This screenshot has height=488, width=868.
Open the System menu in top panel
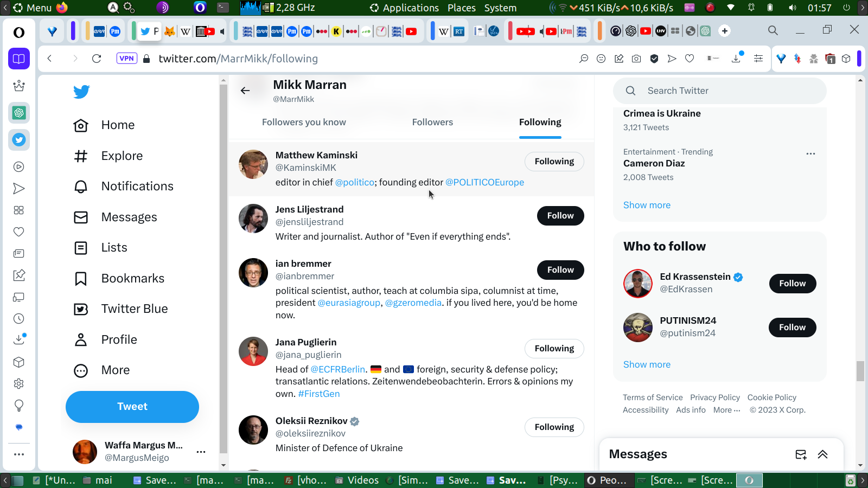[500, 8]
